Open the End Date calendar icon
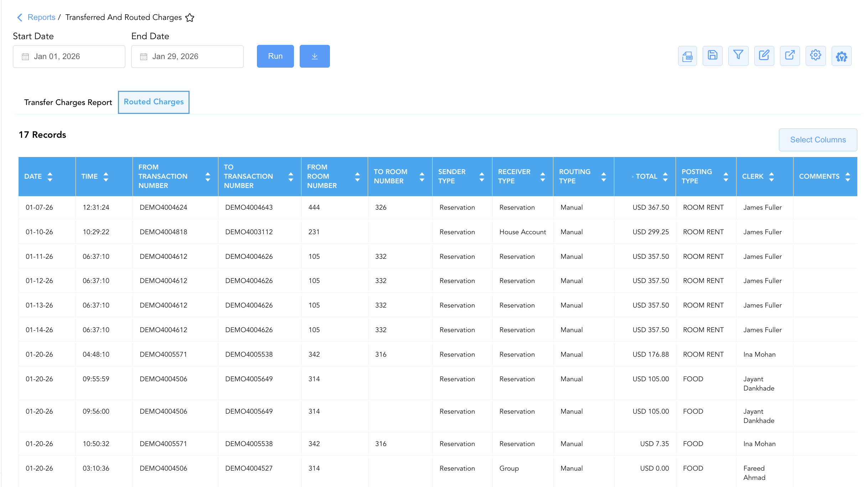This screenshot has height=487, width=868. (x=144, y=57)
